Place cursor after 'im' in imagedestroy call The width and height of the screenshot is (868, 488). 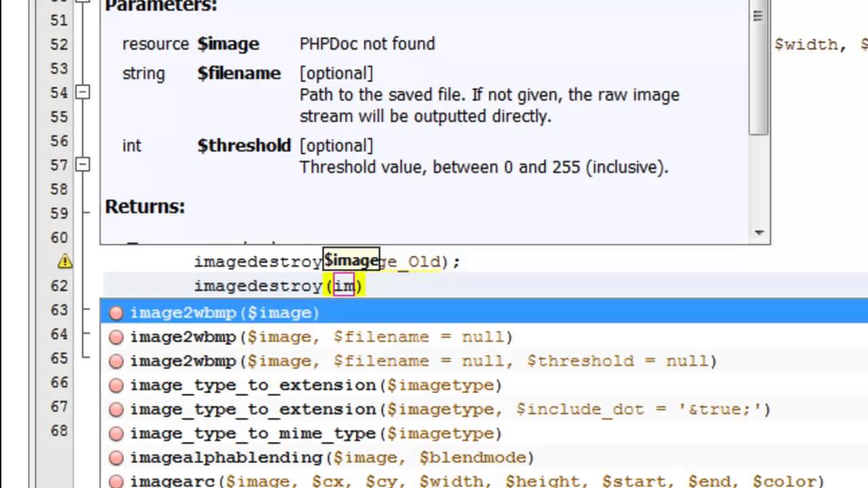tap(355, 286)
